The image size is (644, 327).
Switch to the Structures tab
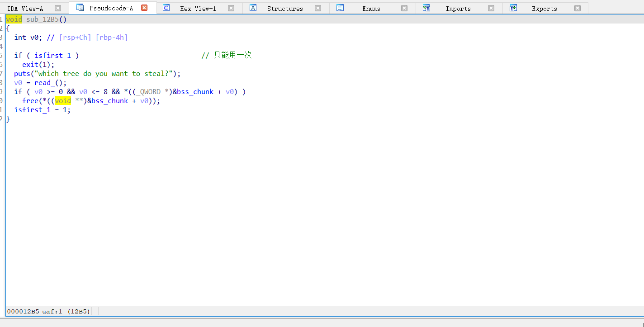click(285, 9)
